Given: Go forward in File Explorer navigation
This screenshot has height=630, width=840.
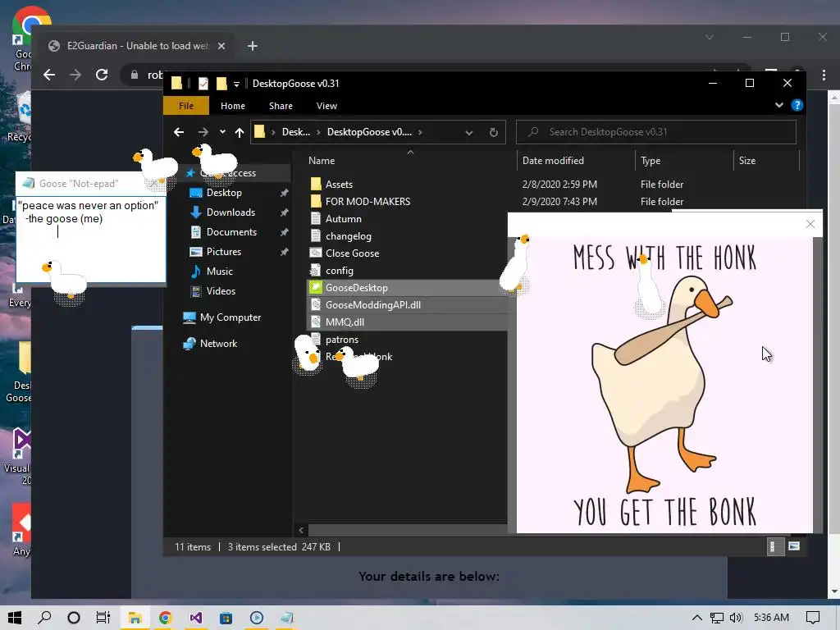Looking at the screenshot, I should (203, 132).
